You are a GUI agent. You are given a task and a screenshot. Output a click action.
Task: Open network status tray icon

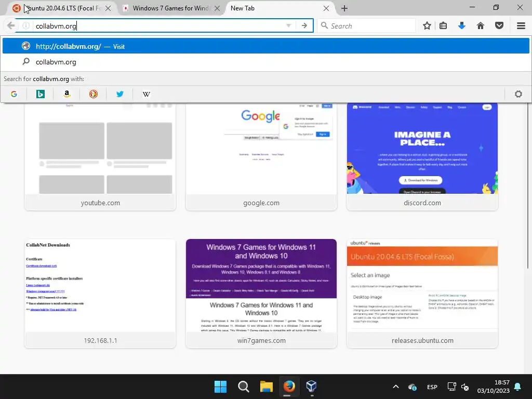point(451,387)
